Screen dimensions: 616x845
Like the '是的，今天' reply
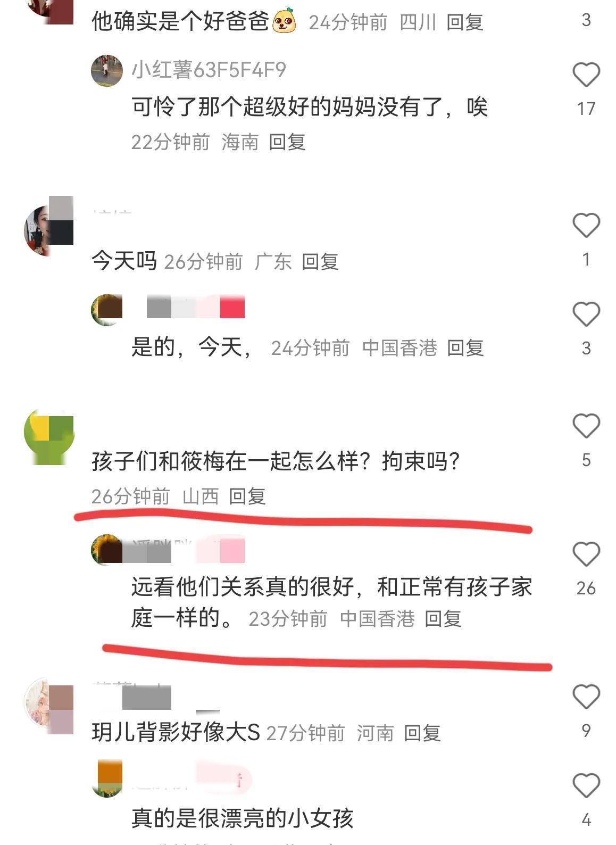point(586,314)
